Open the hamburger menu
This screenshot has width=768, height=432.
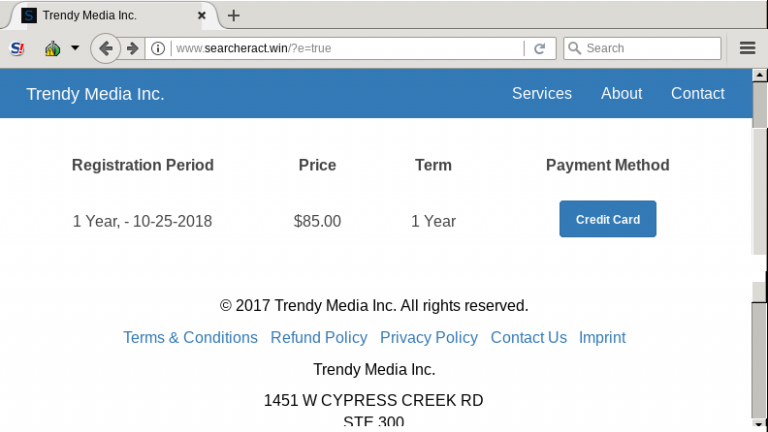(747, 48)
